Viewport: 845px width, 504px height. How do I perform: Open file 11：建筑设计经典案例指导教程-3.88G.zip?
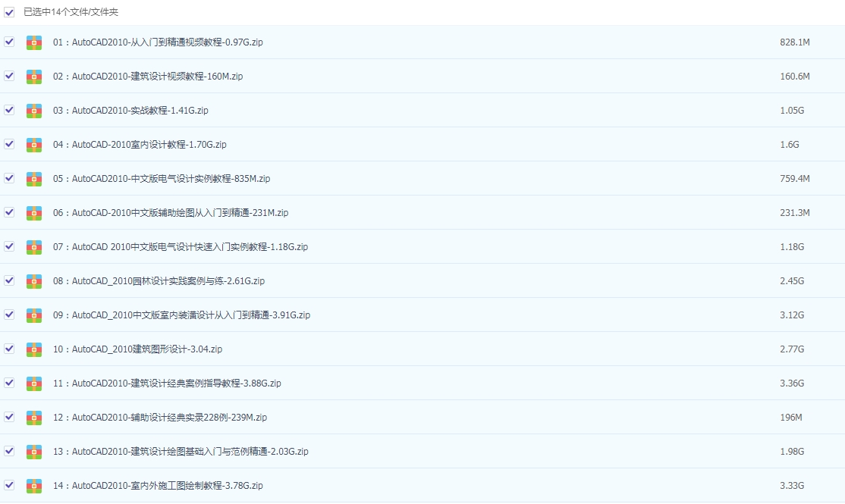tap(167, 383)
